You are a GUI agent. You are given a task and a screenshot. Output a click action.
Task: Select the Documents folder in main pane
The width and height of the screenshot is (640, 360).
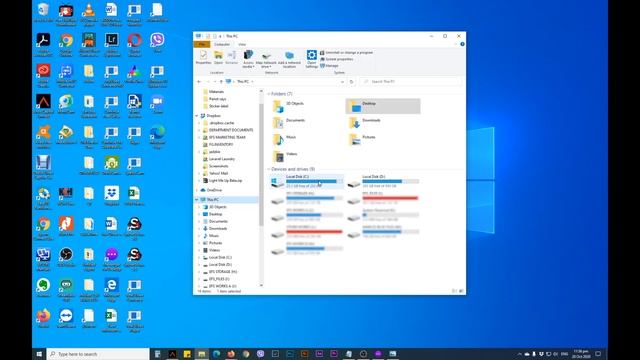coord(306,122)
